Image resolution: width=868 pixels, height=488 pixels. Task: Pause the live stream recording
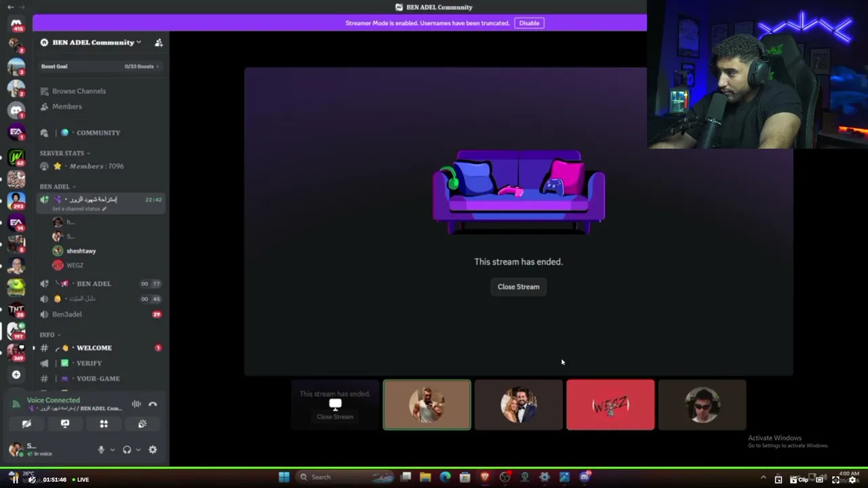pos(15,479)
